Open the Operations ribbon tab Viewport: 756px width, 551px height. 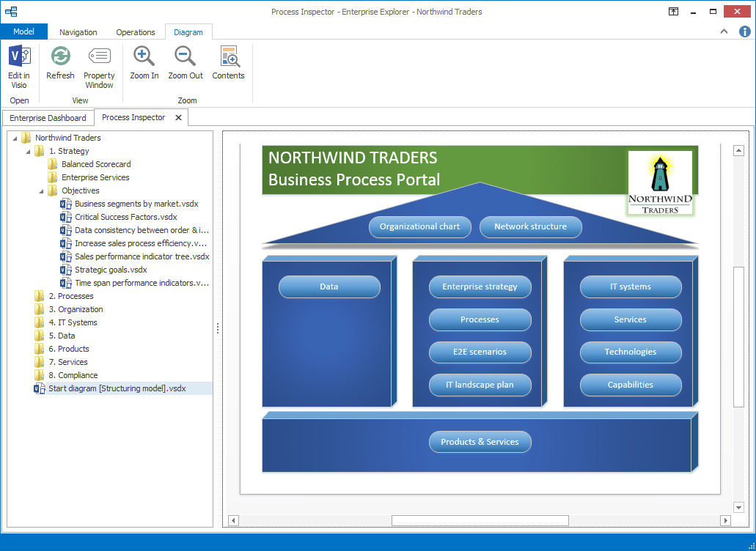click(x=136, y=32)
